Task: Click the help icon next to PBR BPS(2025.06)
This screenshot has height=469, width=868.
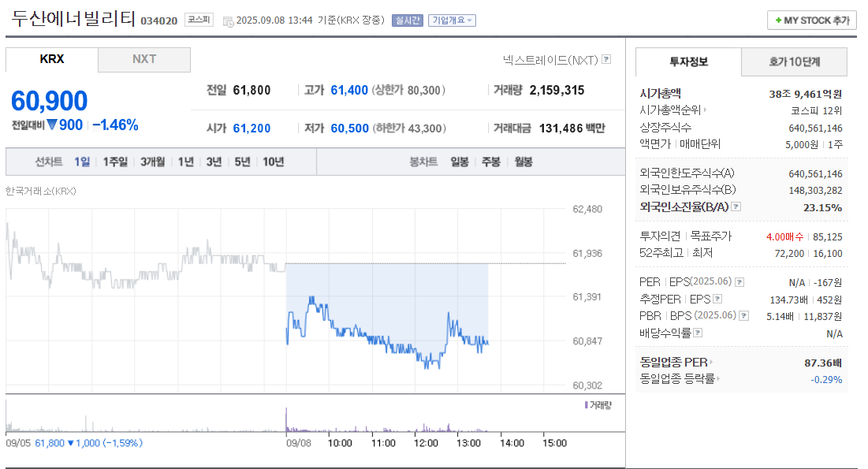Action: pyautogui.click(x=744, y=315)
